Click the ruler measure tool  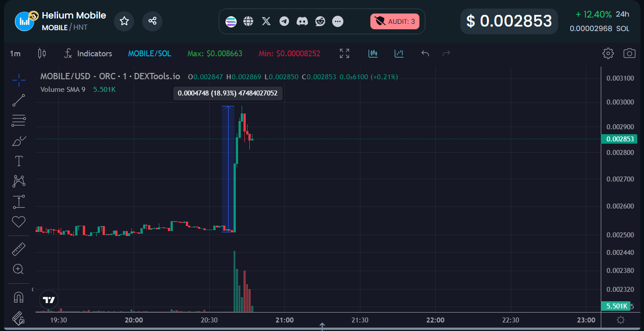(18, 249)
